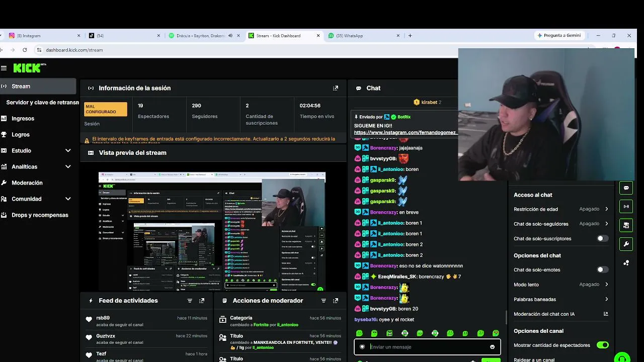Focus the Enviar un mensaje input
The height and width of the screenshot is (362, 644).
428,347
